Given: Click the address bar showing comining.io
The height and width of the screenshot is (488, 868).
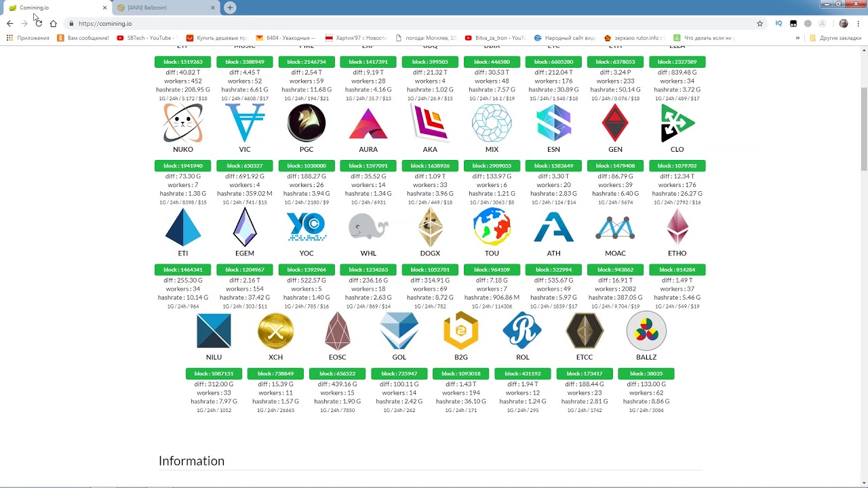Looking at the screenshot, I should [416, 23].
